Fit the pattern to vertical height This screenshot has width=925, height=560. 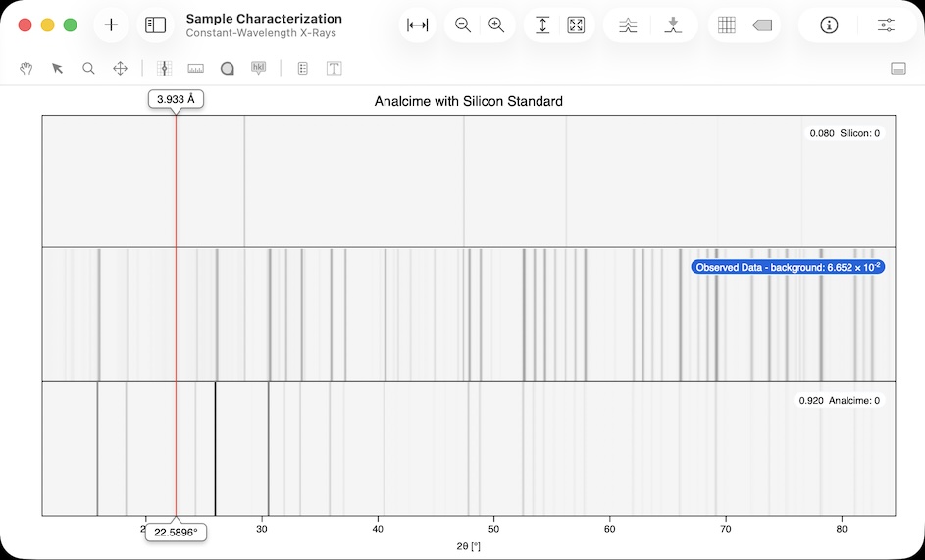tap(542, 25)
